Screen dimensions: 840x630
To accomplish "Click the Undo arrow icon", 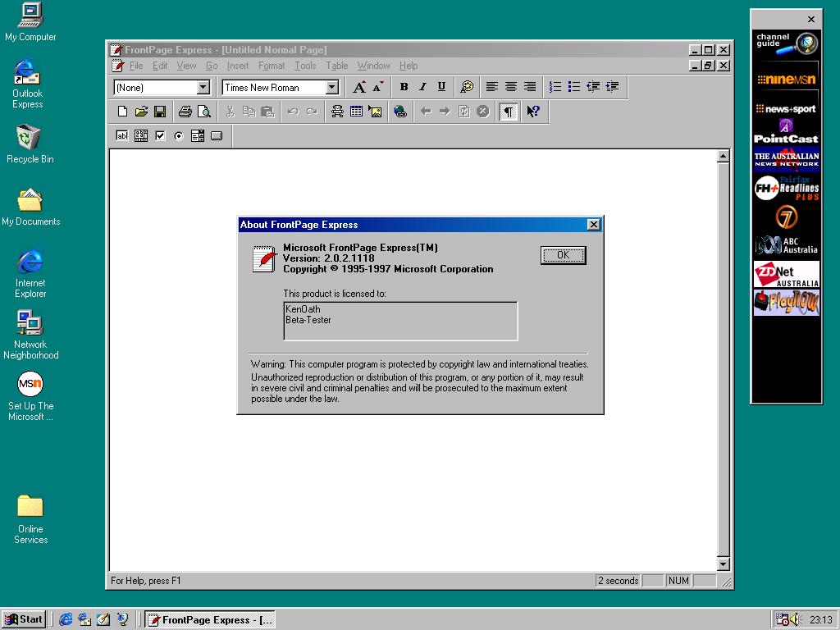I will [293, 112].
